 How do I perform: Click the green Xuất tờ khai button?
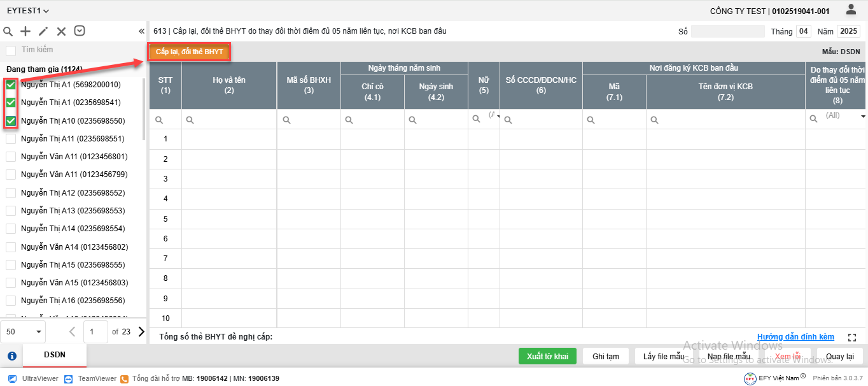(547, 356)
